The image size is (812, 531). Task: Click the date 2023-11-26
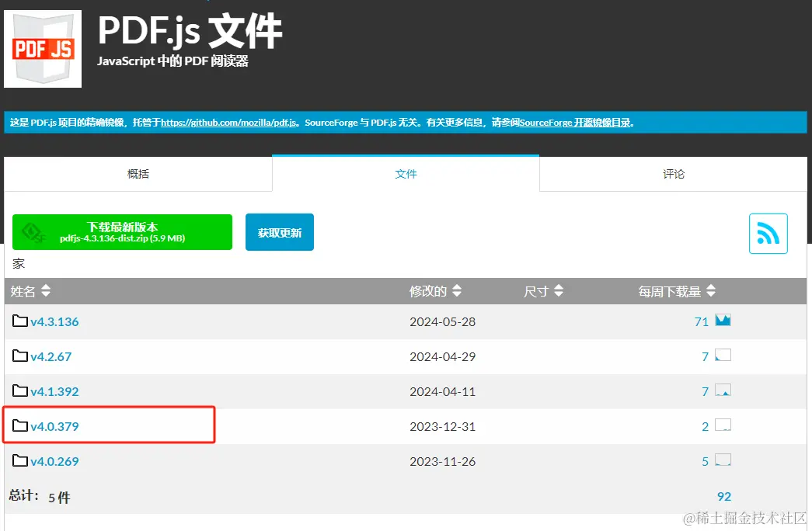pyautogui.click(x=442, y=462)
